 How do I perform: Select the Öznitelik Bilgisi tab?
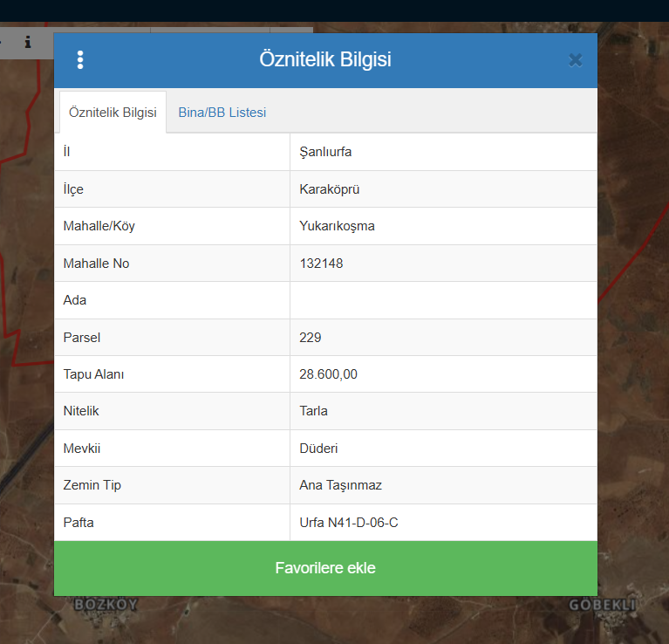[113, 113]
